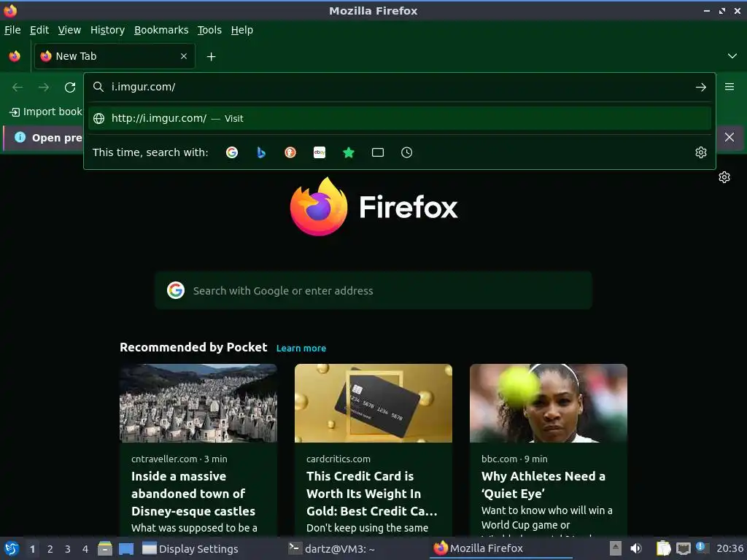
Task: Close the New Tab tab
Action: [184, 56]
